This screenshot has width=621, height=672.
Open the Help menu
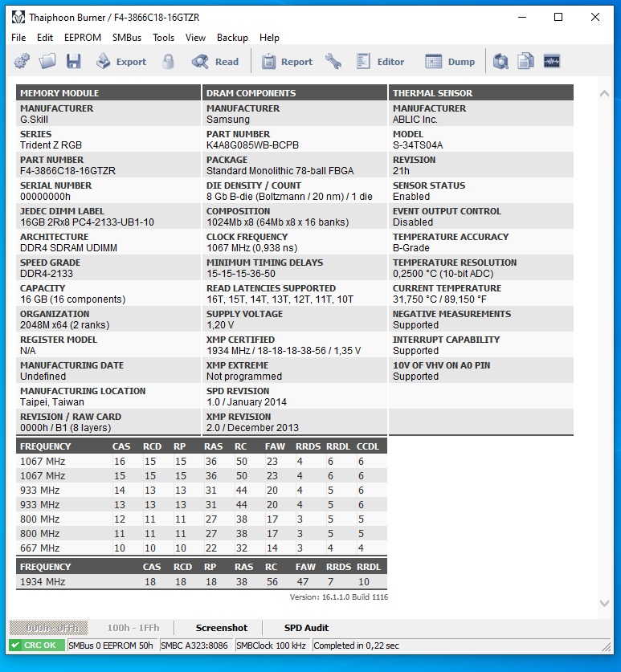(x=269, y=38)
